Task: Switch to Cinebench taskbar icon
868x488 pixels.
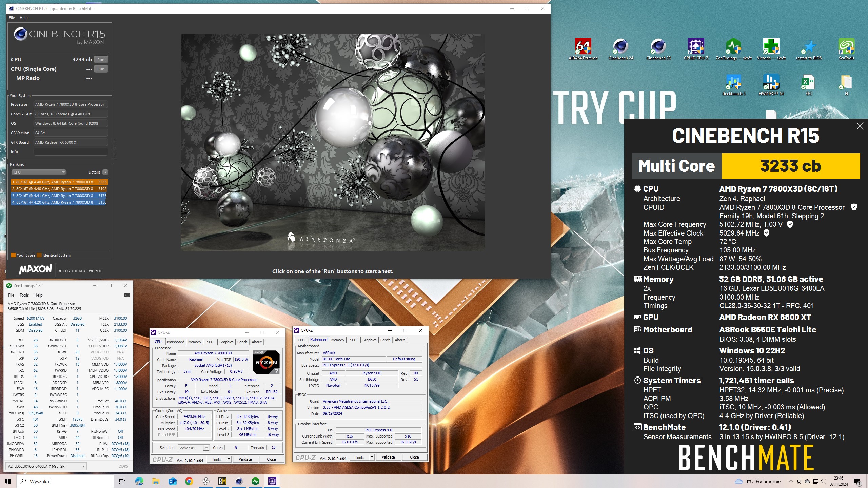Action: point(239,481)
